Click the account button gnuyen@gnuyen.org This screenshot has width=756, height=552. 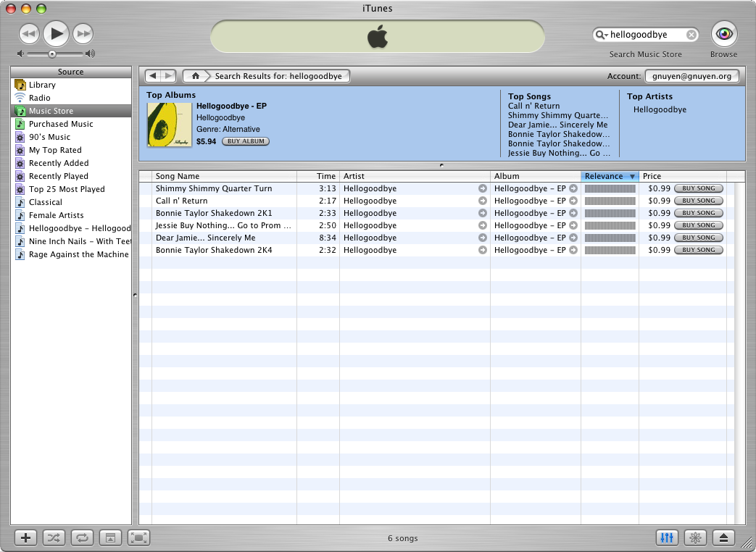[692, 76]
